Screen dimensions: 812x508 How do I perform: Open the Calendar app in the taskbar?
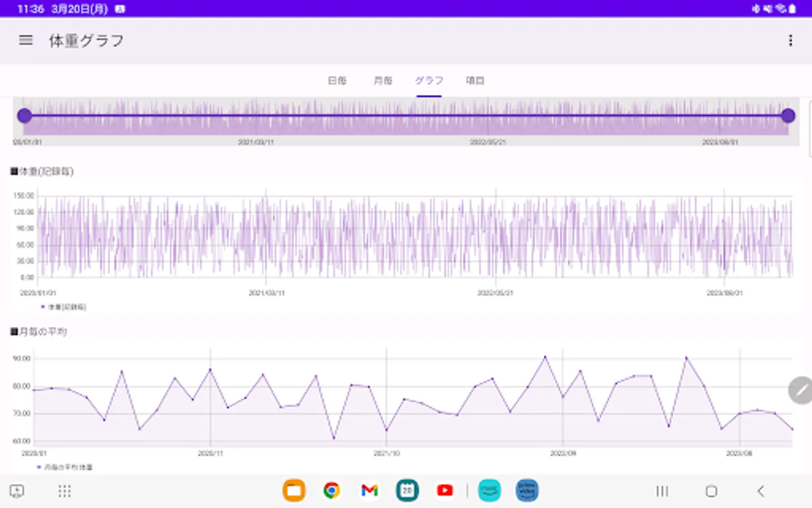407,491
